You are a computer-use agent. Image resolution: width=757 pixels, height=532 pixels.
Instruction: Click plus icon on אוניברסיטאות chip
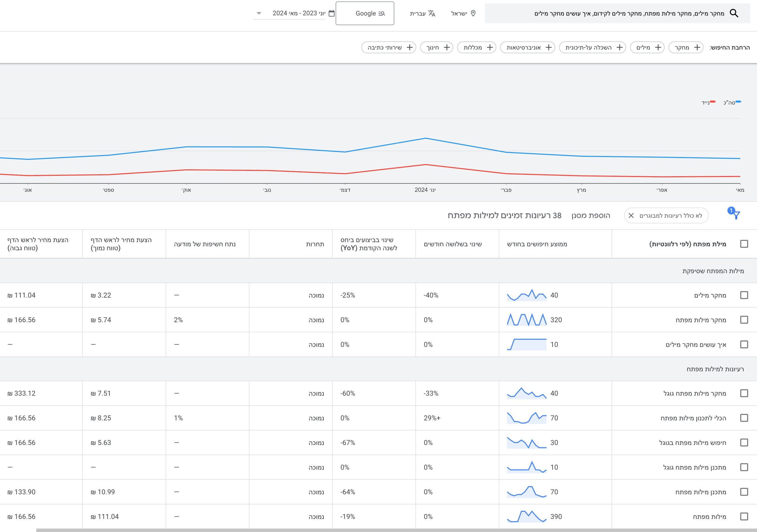click(x=549, y=48)
